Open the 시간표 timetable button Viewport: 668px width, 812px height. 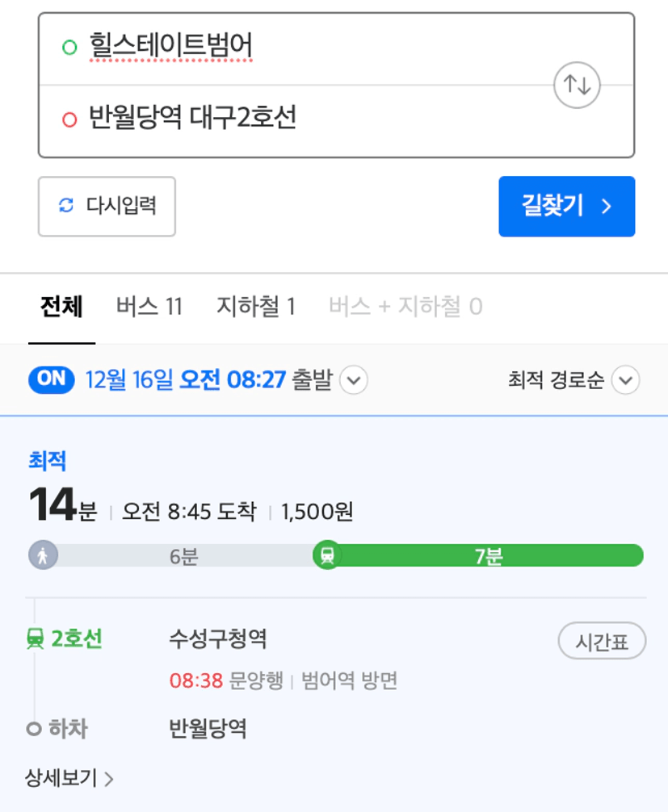click(x=602, y=642)
